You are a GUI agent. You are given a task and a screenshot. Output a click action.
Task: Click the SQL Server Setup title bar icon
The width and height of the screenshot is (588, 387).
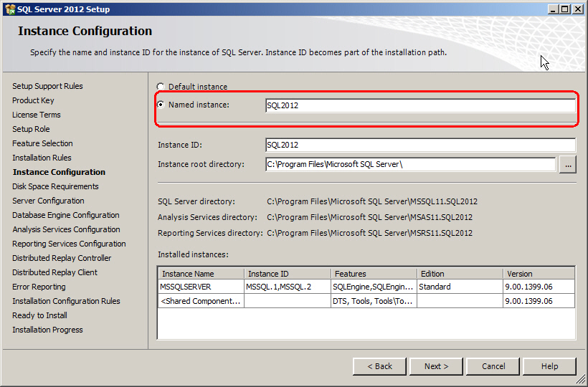pos(9,9)
